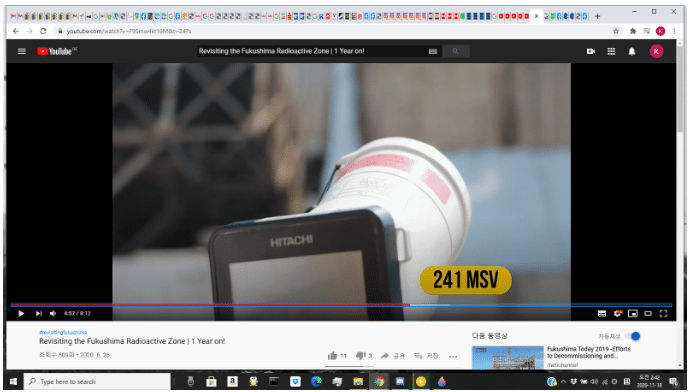The image size is (691, 392).
Task: Show hidden system tray icons
Action: (563, 381)
